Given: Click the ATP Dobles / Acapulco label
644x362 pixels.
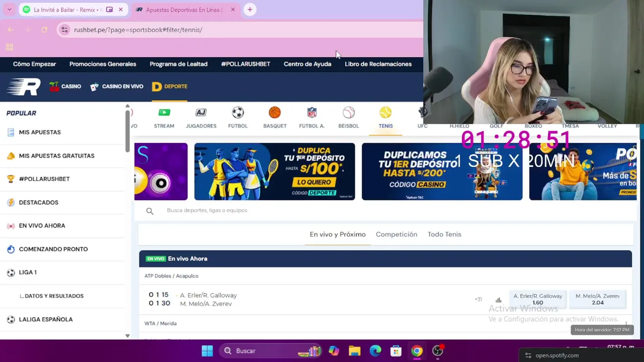Looking at the screenshot, I should tap(172, 276).
